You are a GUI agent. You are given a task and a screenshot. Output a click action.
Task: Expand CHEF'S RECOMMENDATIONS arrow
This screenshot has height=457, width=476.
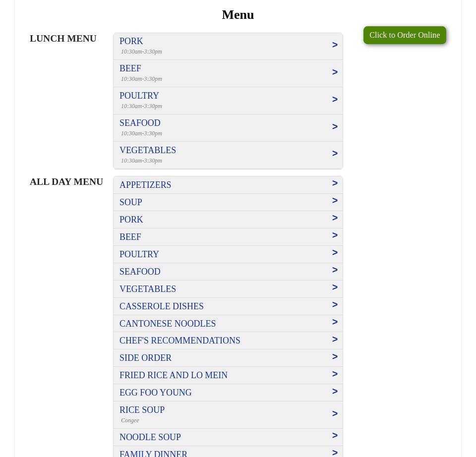click(x=335, y=340)
